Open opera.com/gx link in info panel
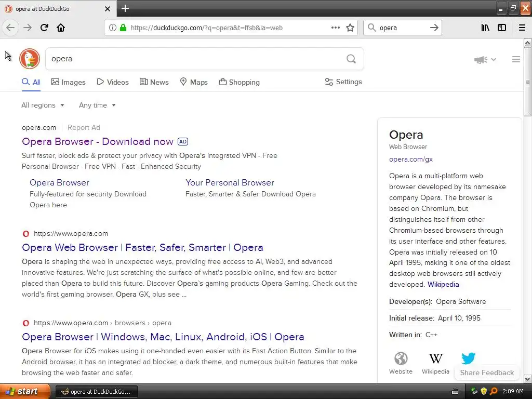 coord(411,159)
